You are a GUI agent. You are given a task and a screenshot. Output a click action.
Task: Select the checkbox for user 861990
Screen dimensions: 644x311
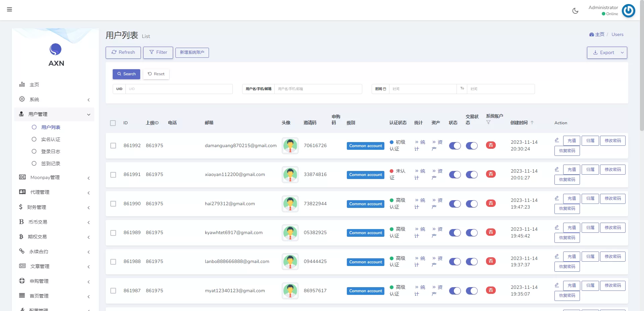coord(113,204)
